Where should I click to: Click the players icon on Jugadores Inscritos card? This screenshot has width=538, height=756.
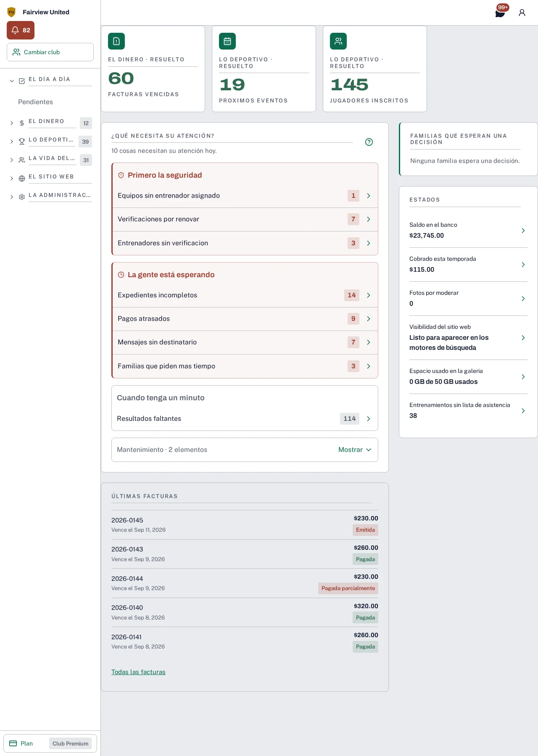point(338,41)
